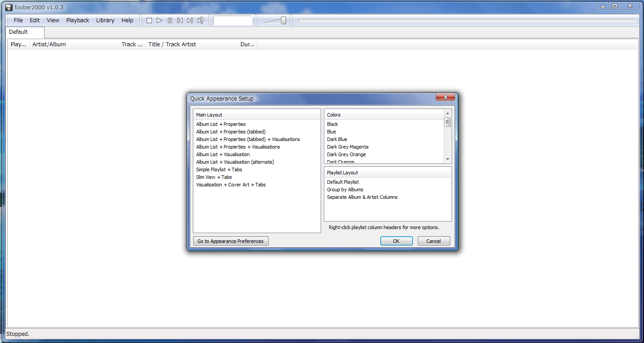
Task: Open the File menu
Action: click(18, 20)
